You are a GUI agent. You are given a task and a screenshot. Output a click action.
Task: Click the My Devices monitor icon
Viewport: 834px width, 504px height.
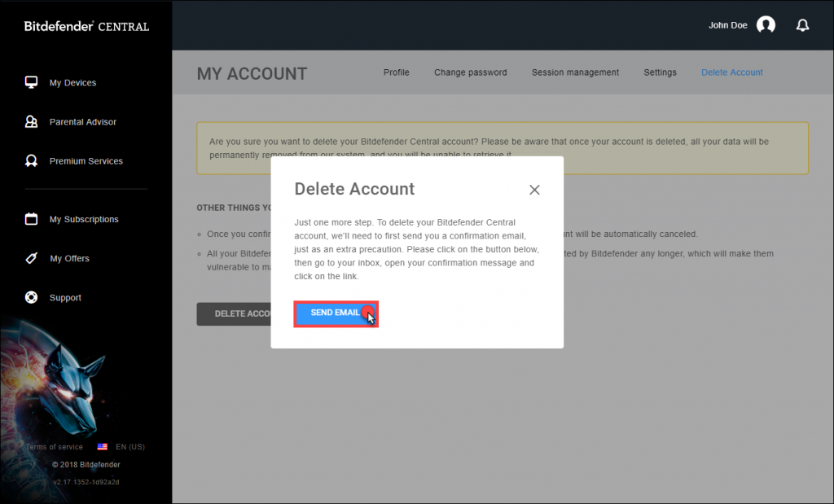click(x=32, y=82)
